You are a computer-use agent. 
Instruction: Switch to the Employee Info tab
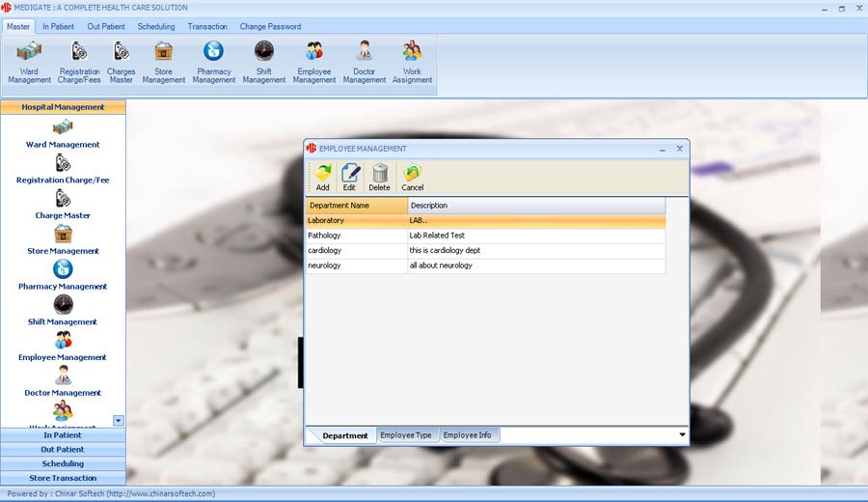[467, 435]
